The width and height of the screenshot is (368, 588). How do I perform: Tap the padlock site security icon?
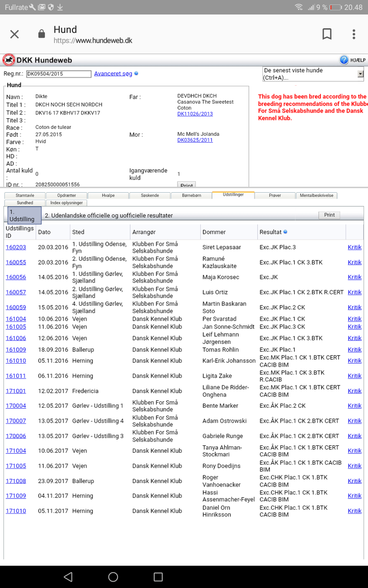click(x=42, y=34)
